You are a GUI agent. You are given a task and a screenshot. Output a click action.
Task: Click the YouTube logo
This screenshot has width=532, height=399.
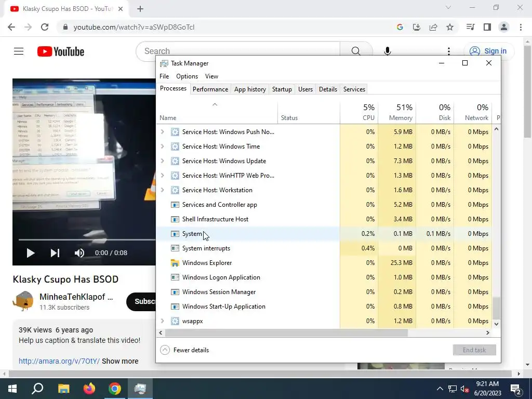tap(61, 51)
